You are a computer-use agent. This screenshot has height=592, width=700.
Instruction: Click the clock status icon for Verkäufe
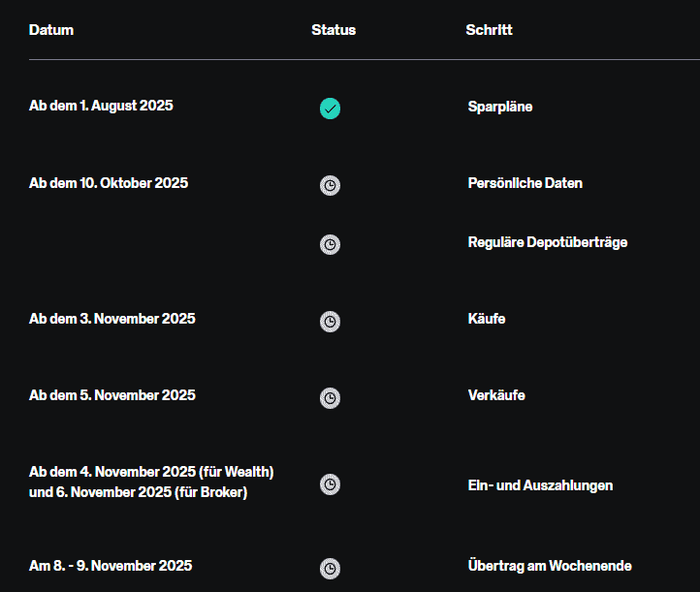click(330, 397)
